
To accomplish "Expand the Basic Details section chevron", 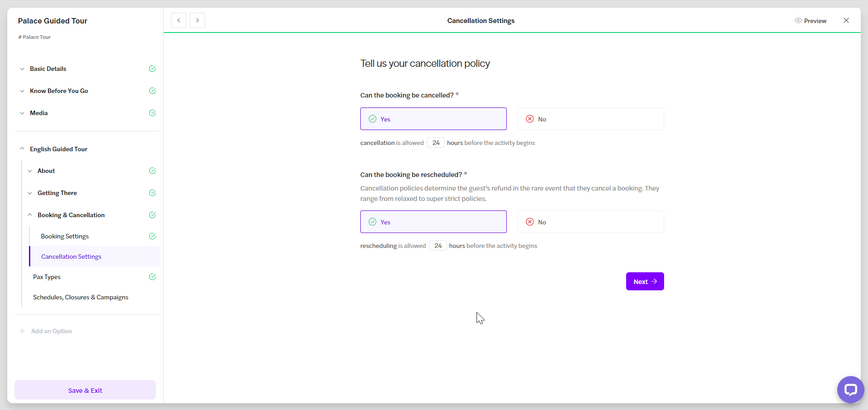I will (x=22, y=69).
